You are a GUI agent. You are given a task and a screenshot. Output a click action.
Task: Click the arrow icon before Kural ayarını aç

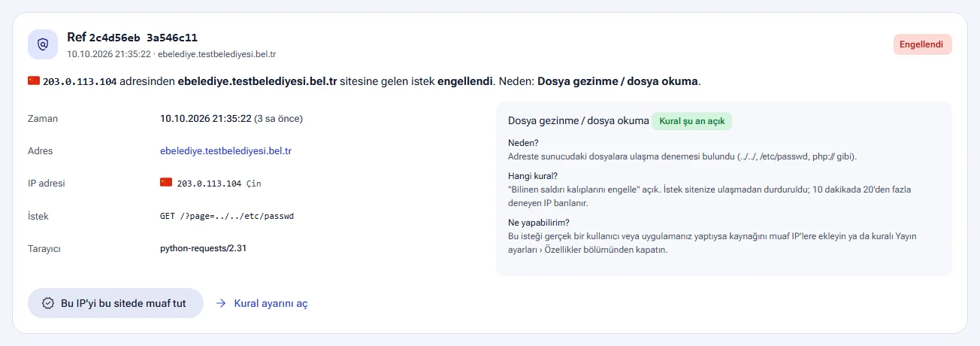221,303
